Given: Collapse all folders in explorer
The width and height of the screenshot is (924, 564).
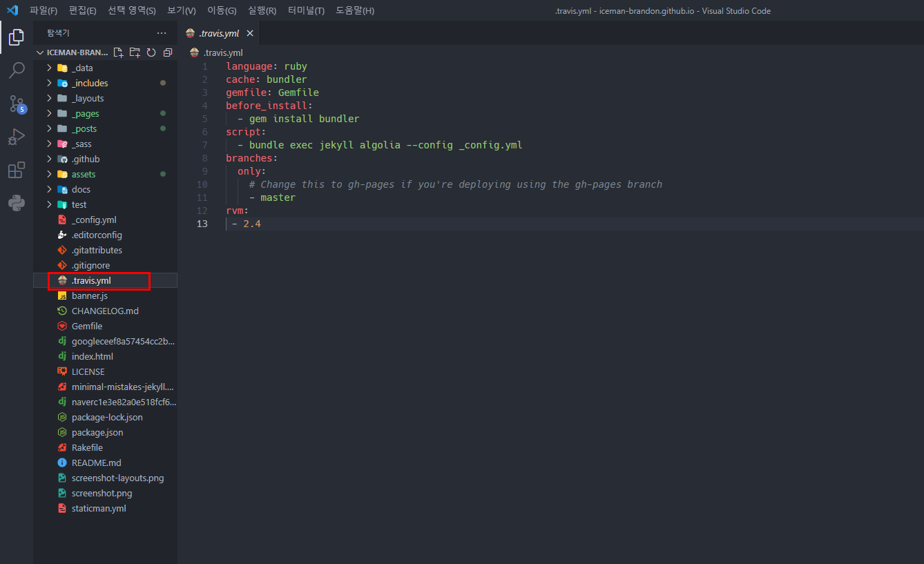Looking at the screenshot, I should pyautogui.click(x=168, y=52).
